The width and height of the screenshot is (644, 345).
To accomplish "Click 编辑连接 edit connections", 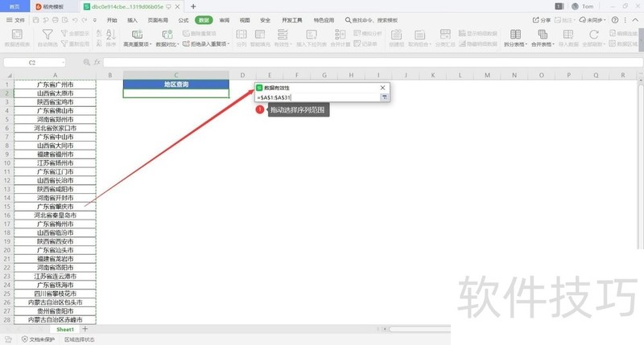I will 623,33.
